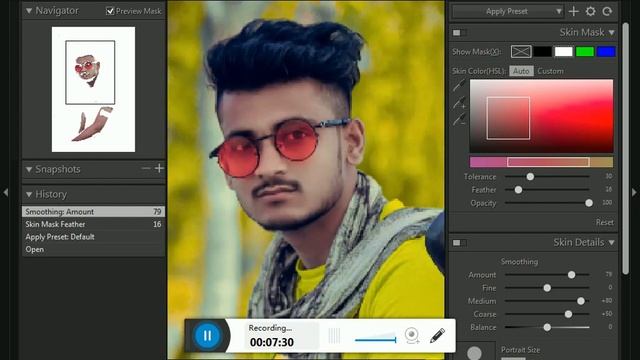640x360 pixels.
Task: Pause the screen recording
Action: (x=207, y=336)
